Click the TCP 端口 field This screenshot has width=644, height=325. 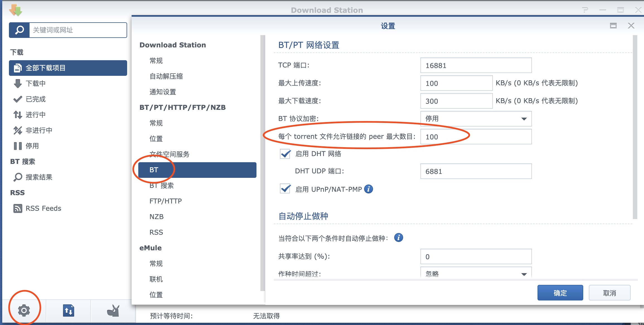[x=476, y=65]
